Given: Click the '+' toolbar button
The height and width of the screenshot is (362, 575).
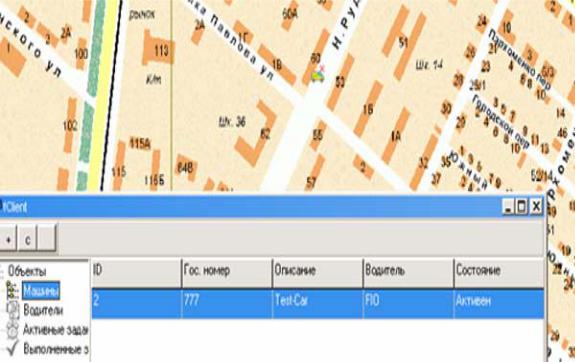Looking at the screenshot, I should (8, 238).
